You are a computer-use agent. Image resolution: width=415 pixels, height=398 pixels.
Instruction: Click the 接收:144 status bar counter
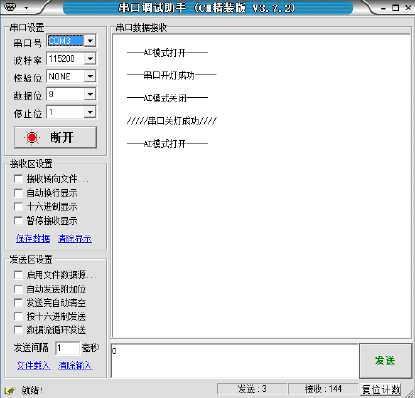(x=323, y=389)
